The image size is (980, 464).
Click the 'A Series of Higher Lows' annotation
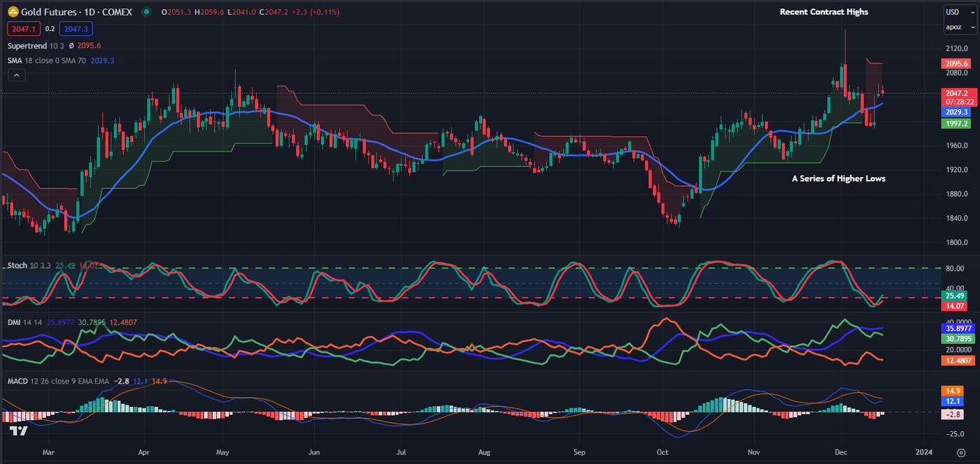point(838,179)
